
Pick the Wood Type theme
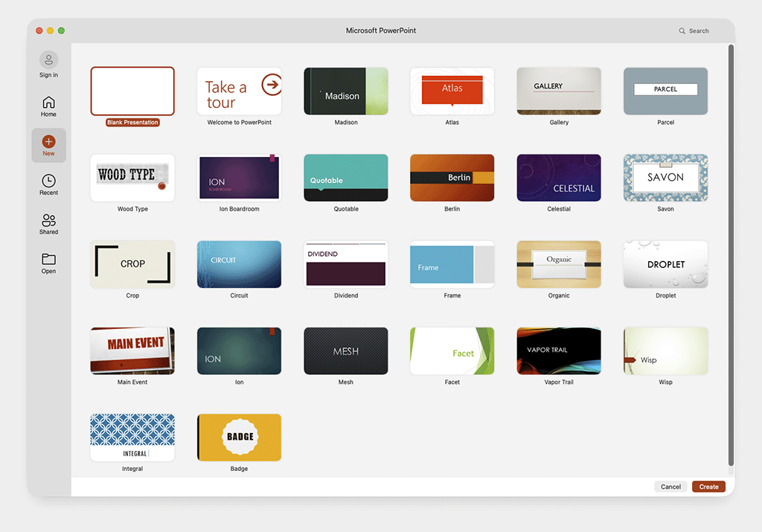[x=132, y=177]
